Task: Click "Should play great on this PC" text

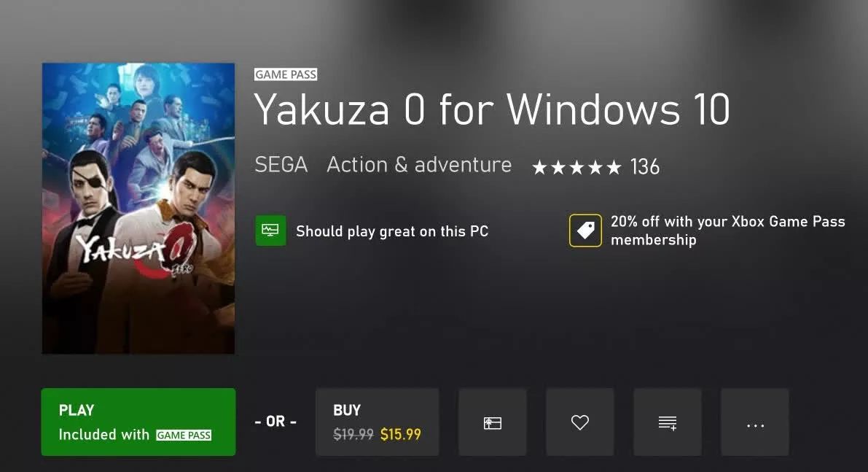Action: (392, 231)
